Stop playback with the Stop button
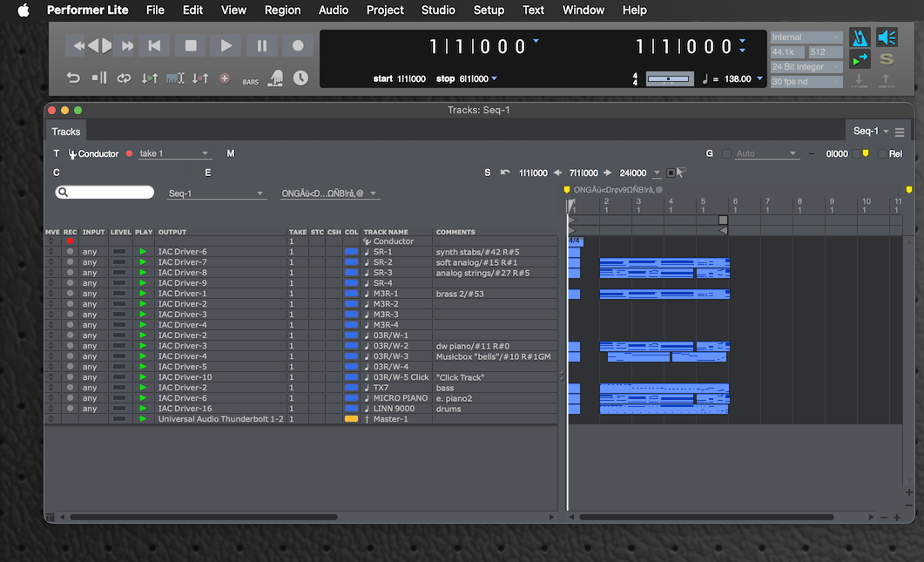This screenshot has width=924, height=562. [191, 46]
